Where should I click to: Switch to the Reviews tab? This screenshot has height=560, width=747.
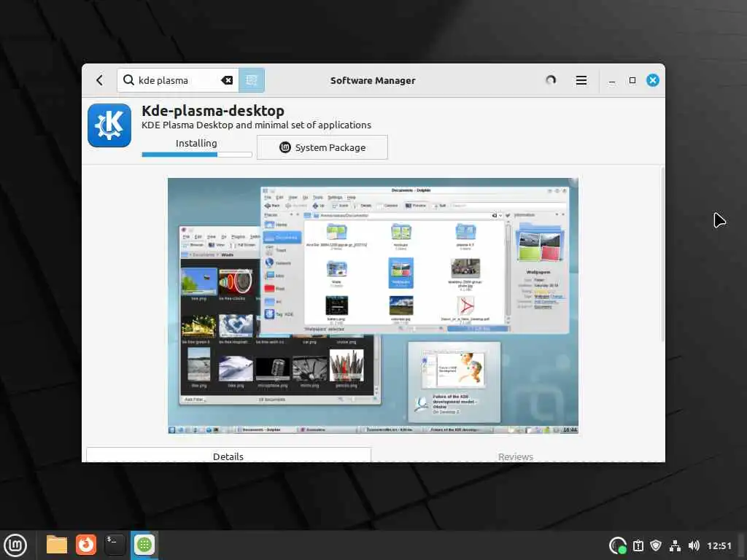(x=516, y=456)
